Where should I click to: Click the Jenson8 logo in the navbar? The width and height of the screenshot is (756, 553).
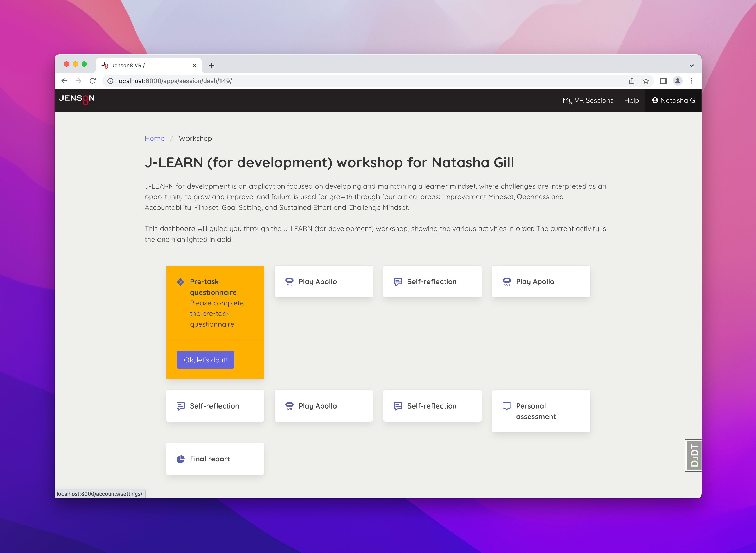(x=77, y=99)
